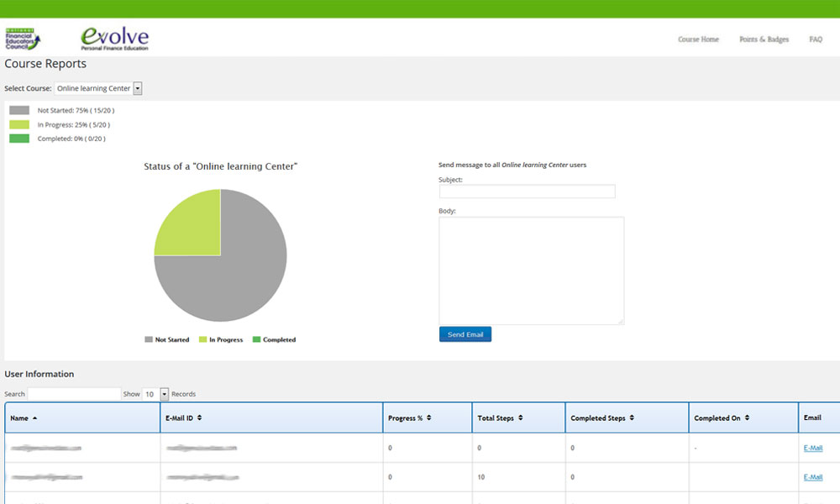Click the In Progress: 25% ( 5/20 ) text
The height and width of the screenshot is (504, 840).
tap(74, 125)
